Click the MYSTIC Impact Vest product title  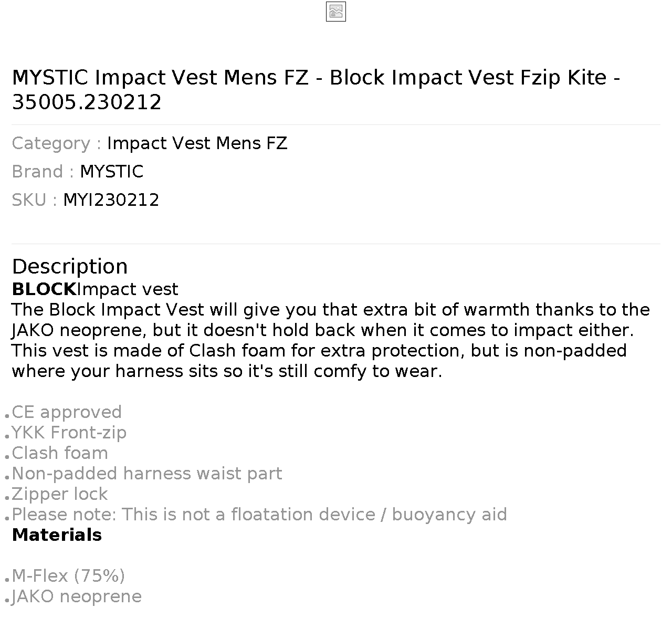pyautogui.click(x=316, y=90)
